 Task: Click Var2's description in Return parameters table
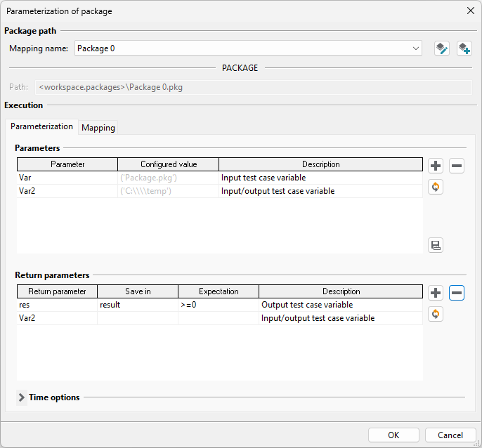pyautogui.click(x=341, y=318)
